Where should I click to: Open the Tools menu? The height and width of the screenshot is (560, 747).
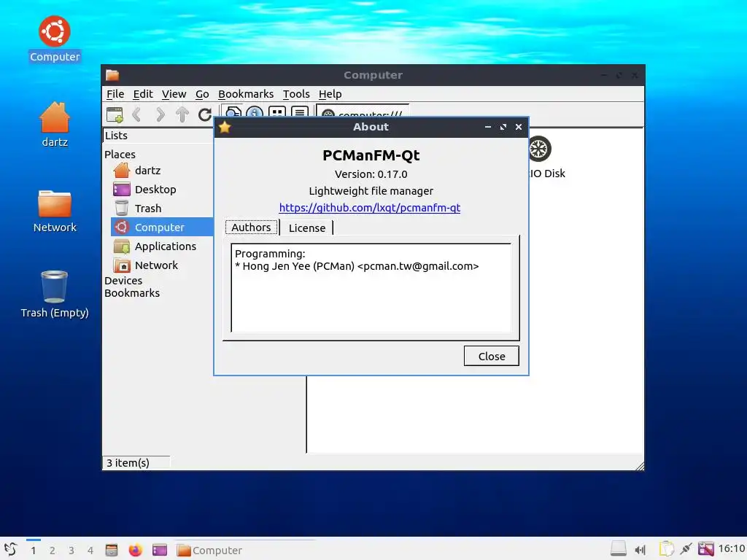(296, 94)
